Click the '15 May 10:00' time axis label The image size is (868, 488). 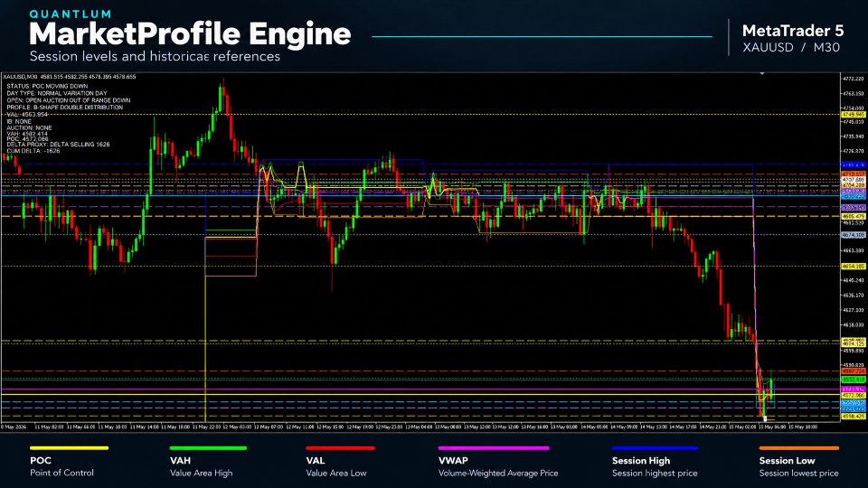pos(803,427)
